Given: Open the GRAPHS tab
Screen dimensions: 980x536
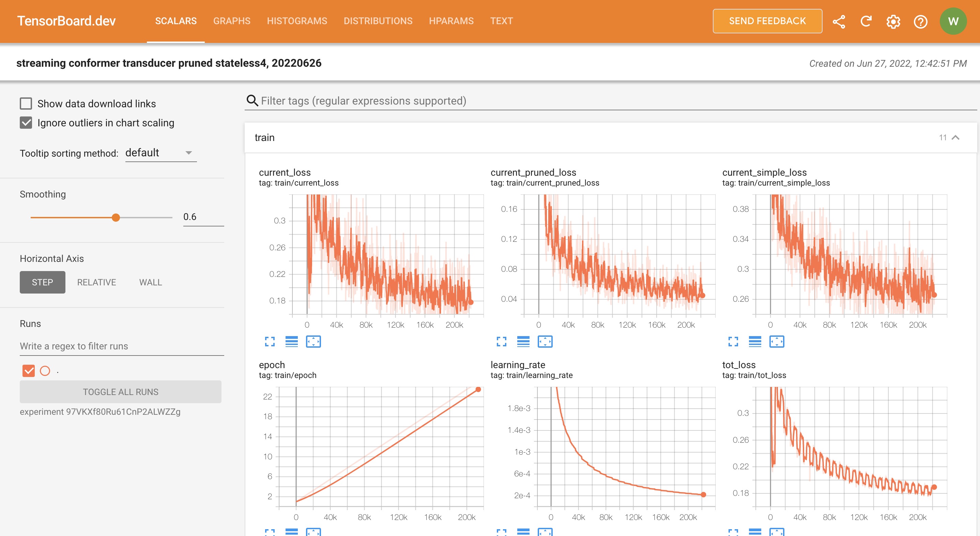Looking at the screenshot, I should tap(232, 21).
